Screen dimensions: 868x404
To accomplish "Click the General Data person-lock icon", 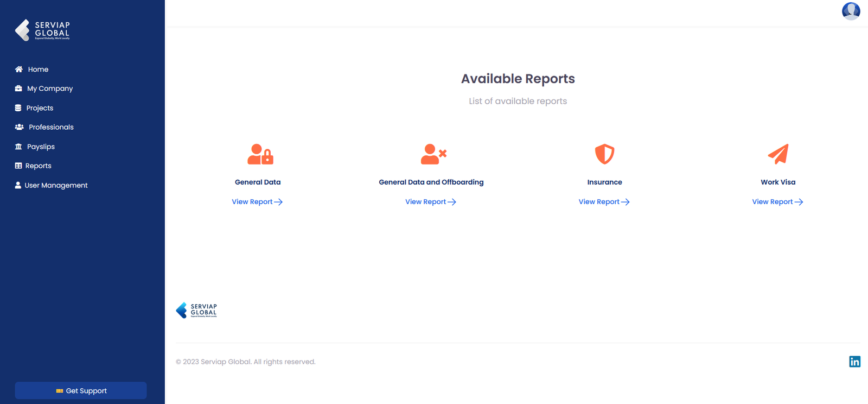I will (260, 154).
